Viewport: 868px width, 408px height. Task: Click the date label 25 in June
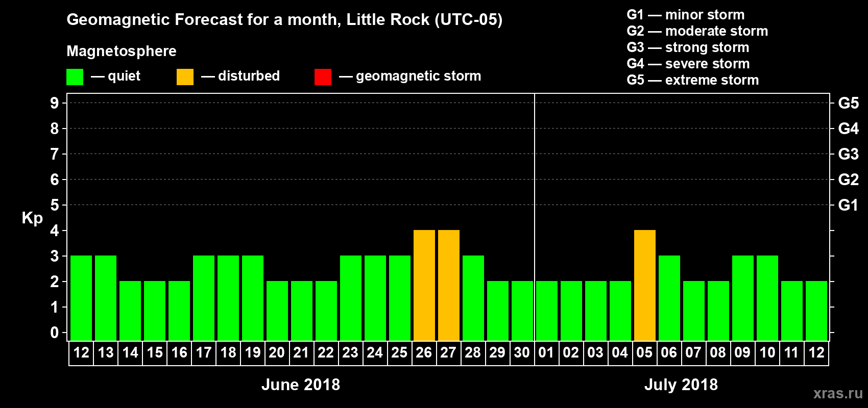[399, 352]
